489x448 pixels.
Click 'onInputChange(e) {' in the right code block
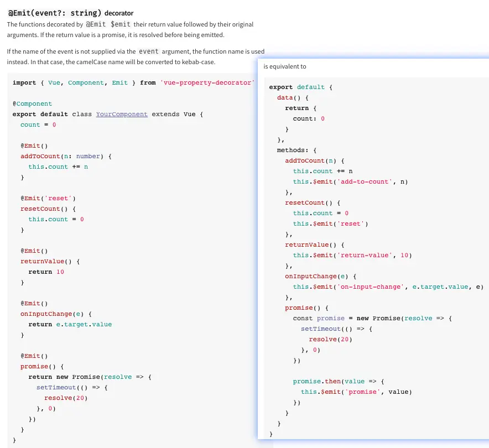pos(320,276)
